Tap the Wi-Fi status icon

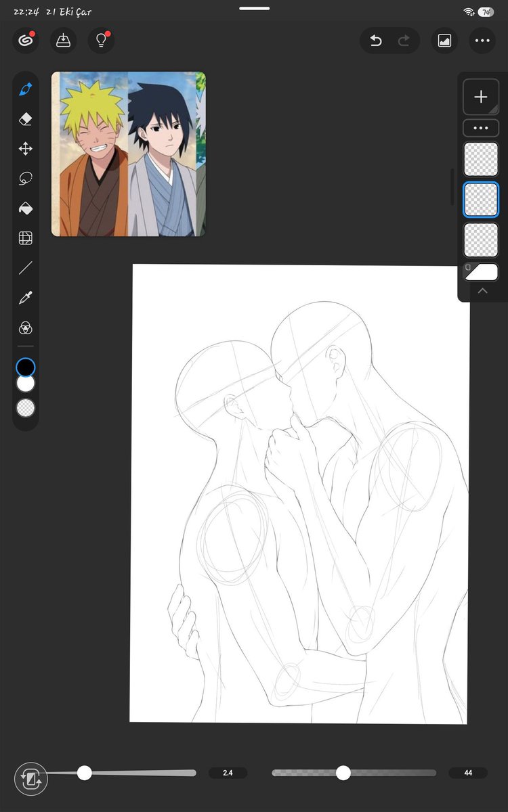469,12
